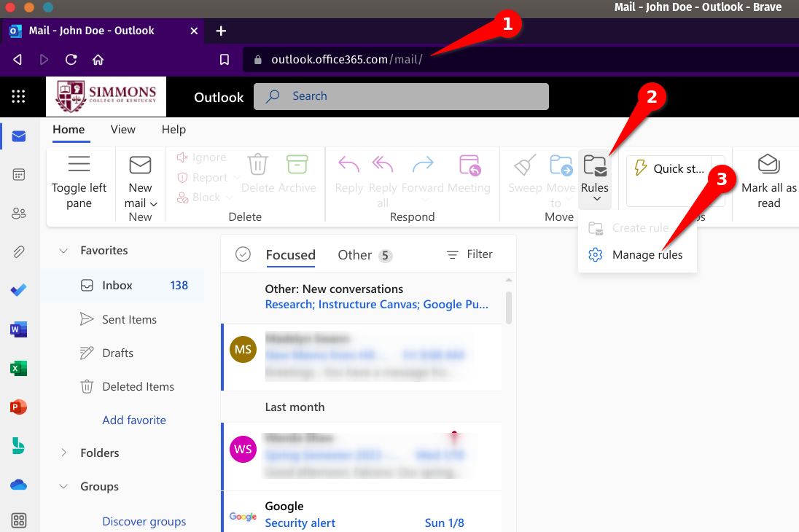
Task: Open Bookings app icon
Action: coord(19,445)
